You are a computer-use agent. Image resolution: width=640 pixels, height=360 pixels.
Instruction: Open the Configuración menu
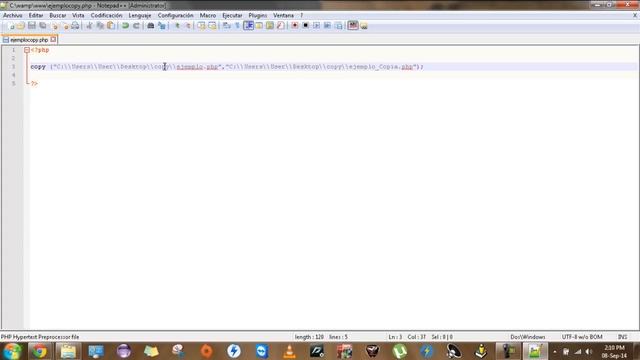click(x=176, y=16)
